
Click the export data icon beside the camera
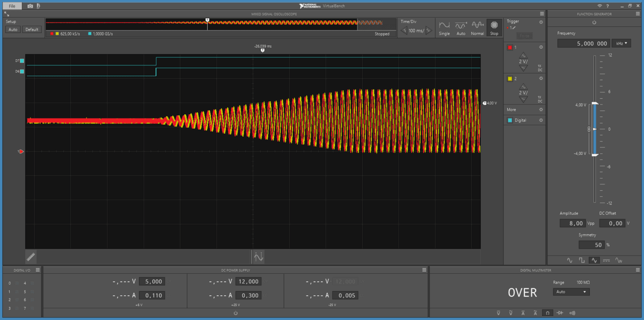tap(39, 5)
